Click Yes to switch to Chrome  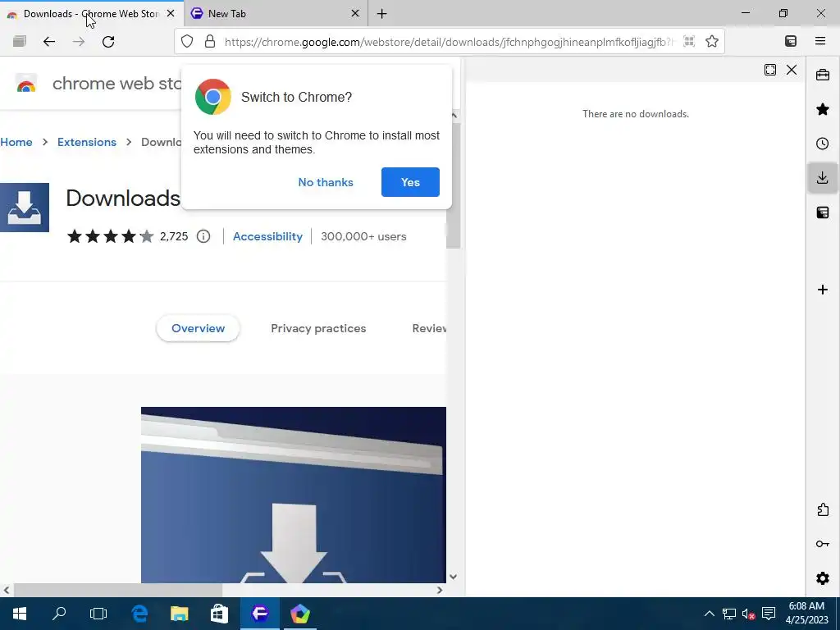click(410, 182)
